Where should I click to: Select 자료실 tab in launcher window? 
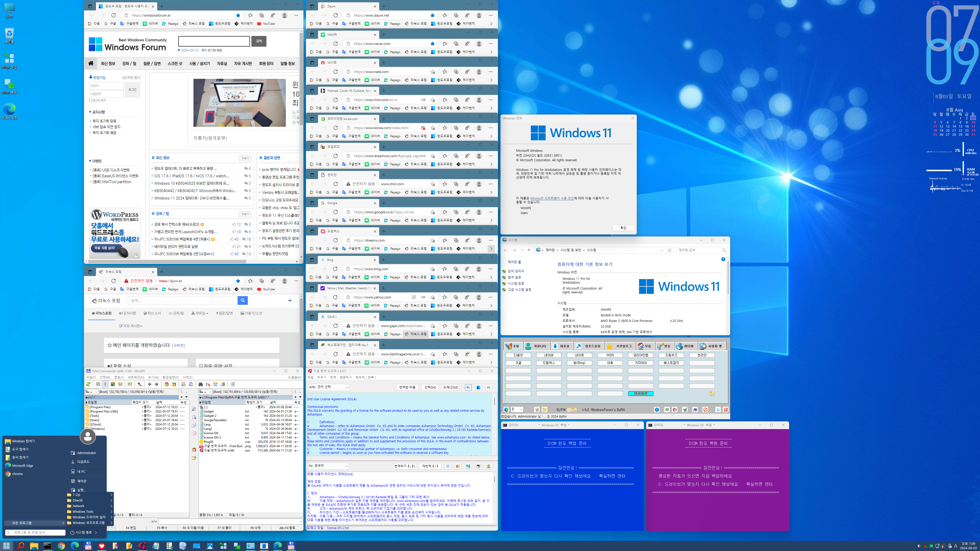click(x=562, y=346)
